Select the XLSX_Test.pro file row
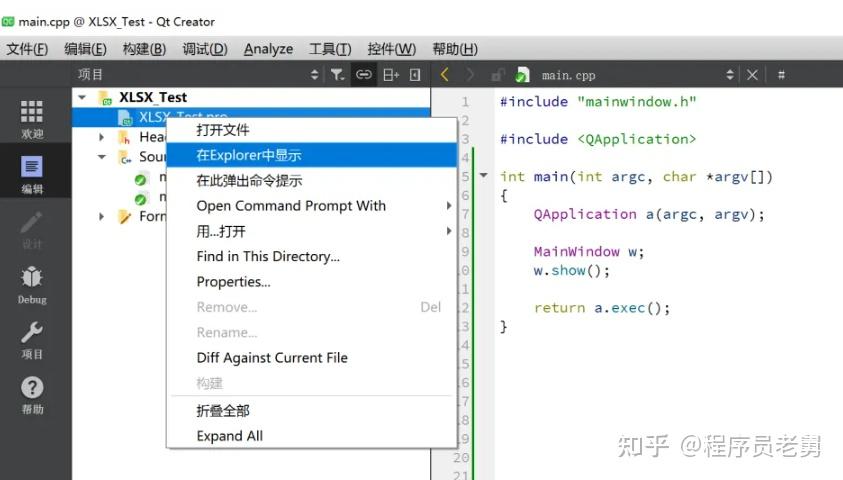This screenshot has height=480, width=843. [251, 117]
